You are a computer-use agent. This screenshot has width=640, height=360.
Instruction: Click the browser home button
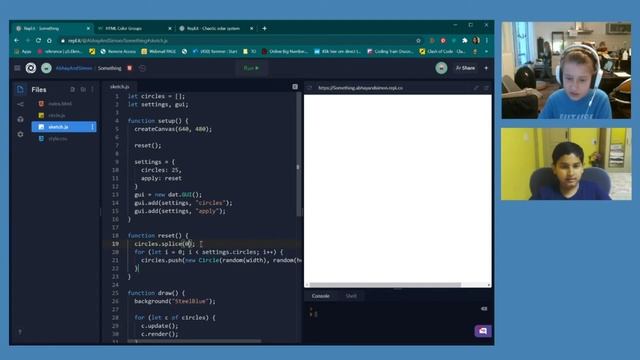click(x=49, y=40)
